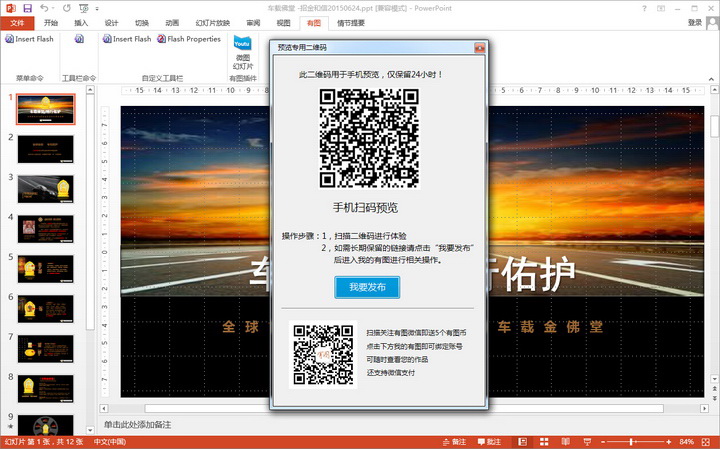Click 登录 to sign in
This screenshot has height=449, width=720.
695,22
